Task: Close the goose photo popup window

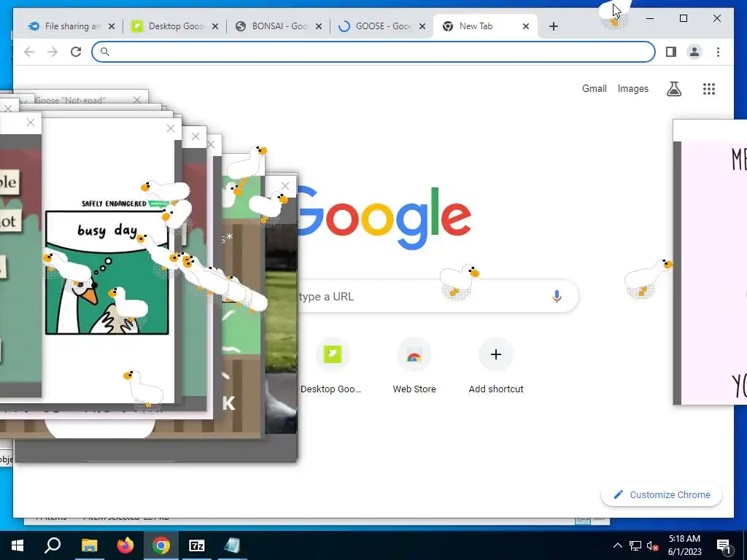Action: tap(285, 186)
